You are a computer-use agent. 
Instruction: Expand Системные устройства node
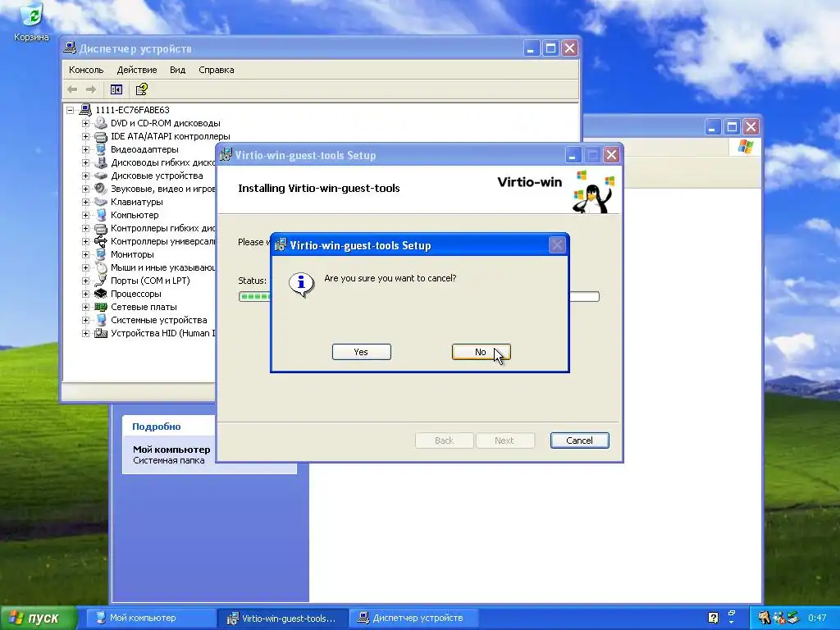click(x=85, y=321)
